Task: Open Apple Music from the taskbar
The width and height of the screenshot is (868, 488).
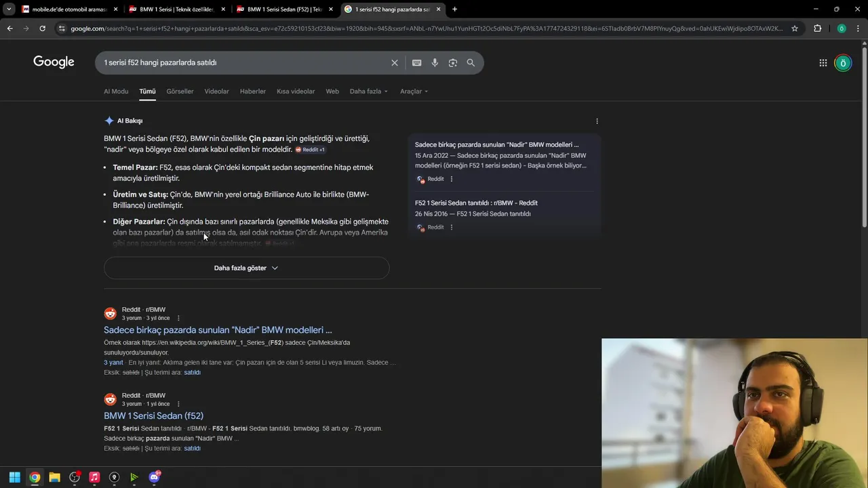Action: pos(94,477)
